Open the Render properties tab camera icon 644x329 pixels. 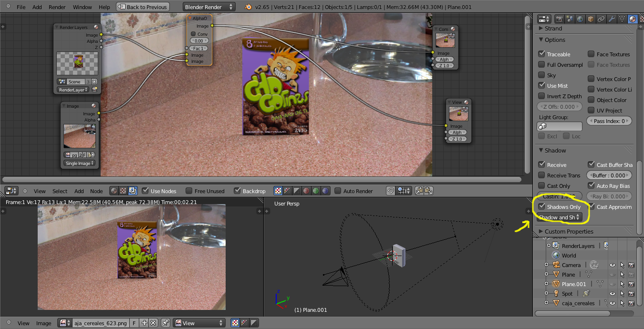(559, 19)
